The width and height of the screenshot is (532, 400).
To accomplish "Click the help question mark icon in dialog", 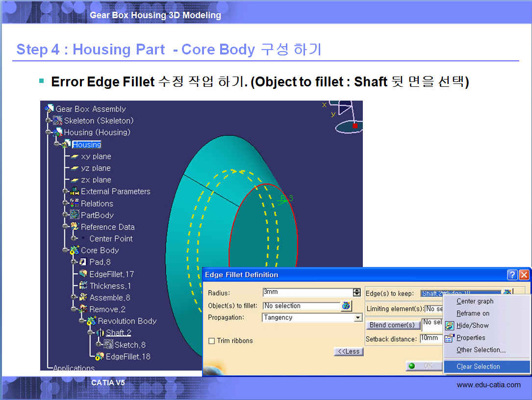I will pyautogui.click(x=512, y=275).
